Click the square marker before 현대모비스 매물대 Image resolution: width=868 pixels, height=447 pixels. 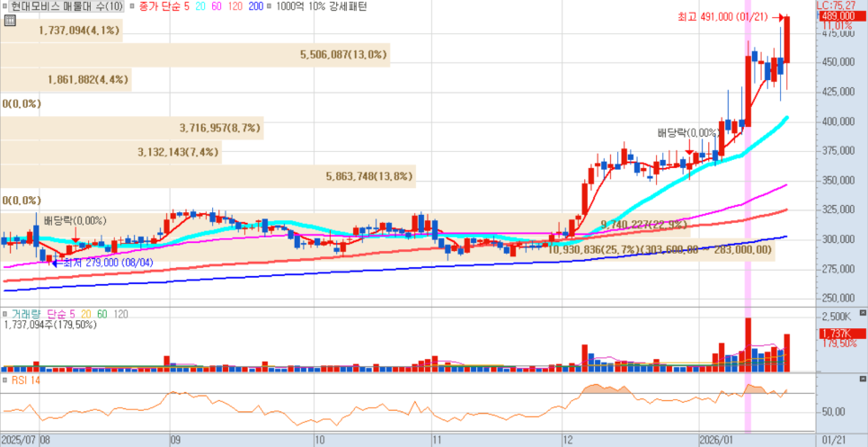click(5, 6)
